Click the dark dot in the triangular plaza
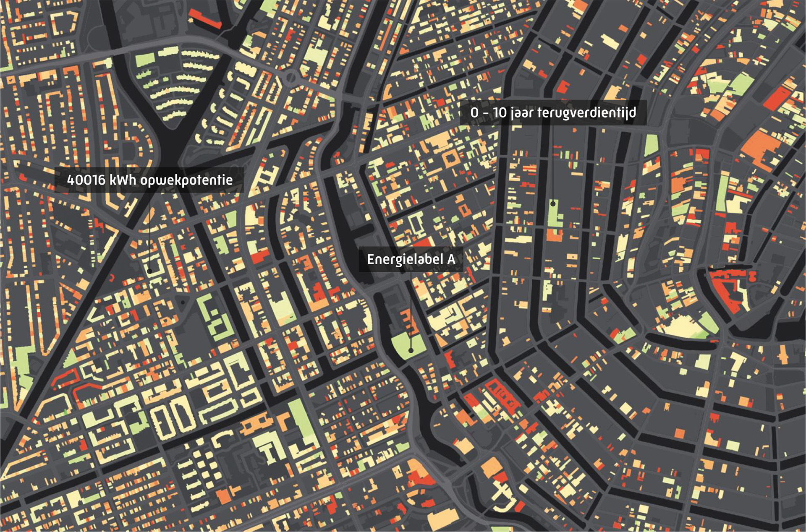Viewport: 806px width, 532px height. pyautogui.click(x=183, y=302)
